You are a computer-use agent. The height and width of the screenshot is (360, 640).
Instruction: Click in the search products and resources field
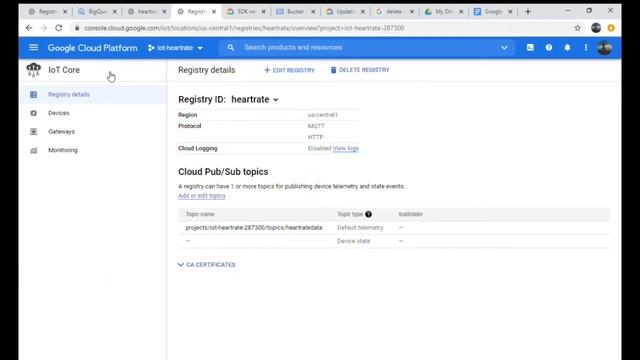click(367, 48)
